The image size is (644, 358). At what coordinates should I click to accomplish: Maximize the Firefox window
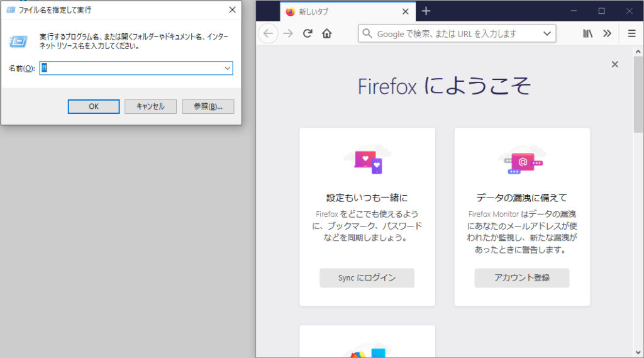pos(602,11)
